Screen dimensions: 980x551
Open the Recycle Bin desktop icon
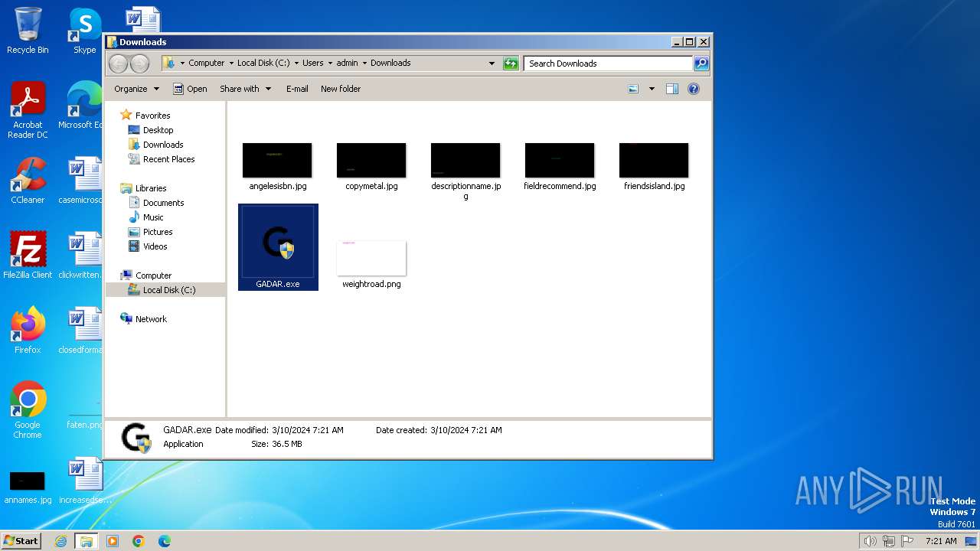click(x=28, y=31)
